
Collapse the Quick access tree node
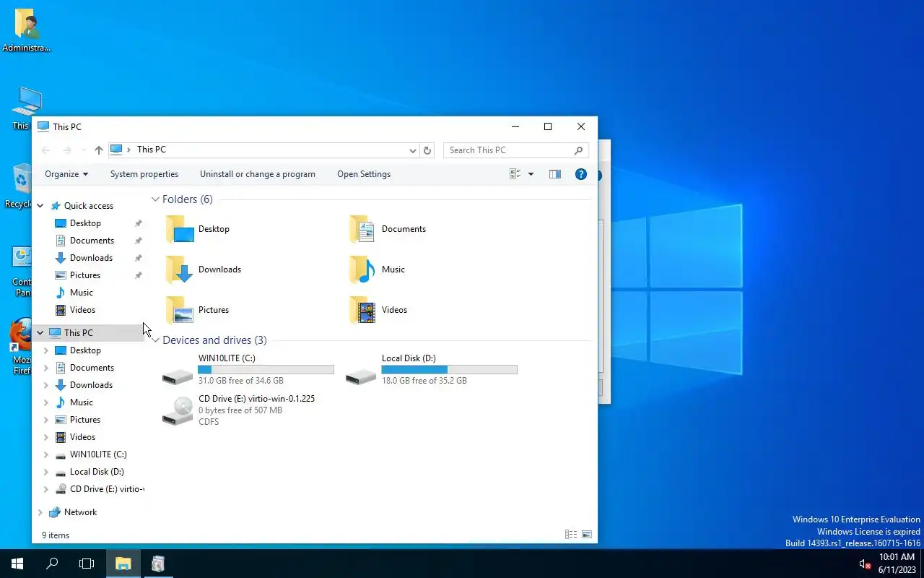(40, 206)
